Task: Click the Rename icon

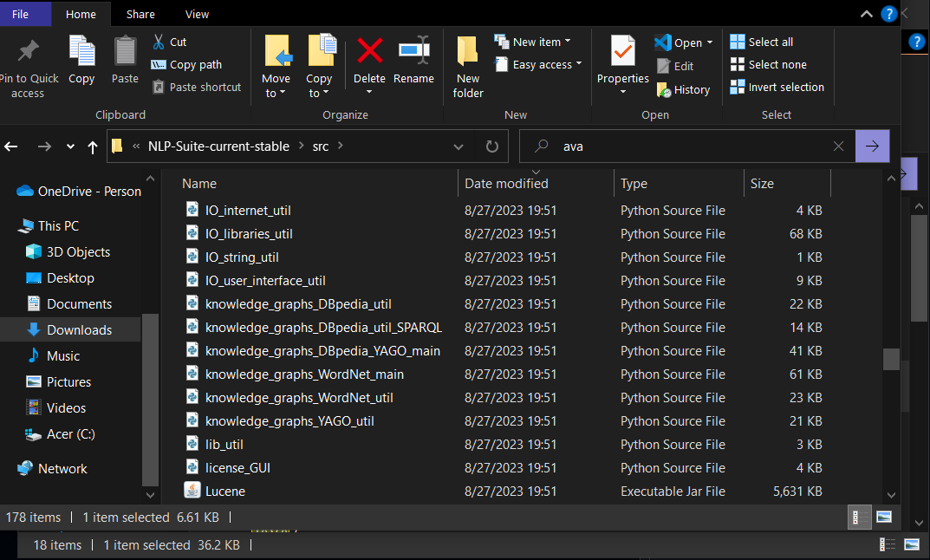Action: point(413,59)
